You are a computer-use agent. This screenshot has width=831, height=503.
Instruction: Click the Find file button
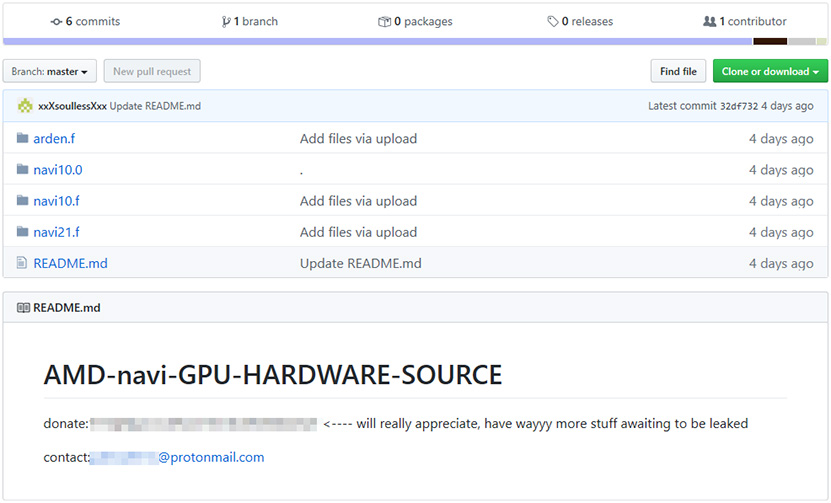point(678,71)
